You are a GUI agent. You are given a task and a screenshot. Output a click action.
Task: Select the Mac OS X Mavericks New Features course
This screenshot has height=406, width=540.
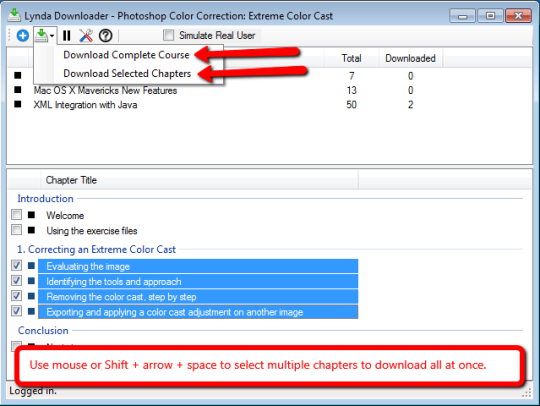tap(105, 91)
